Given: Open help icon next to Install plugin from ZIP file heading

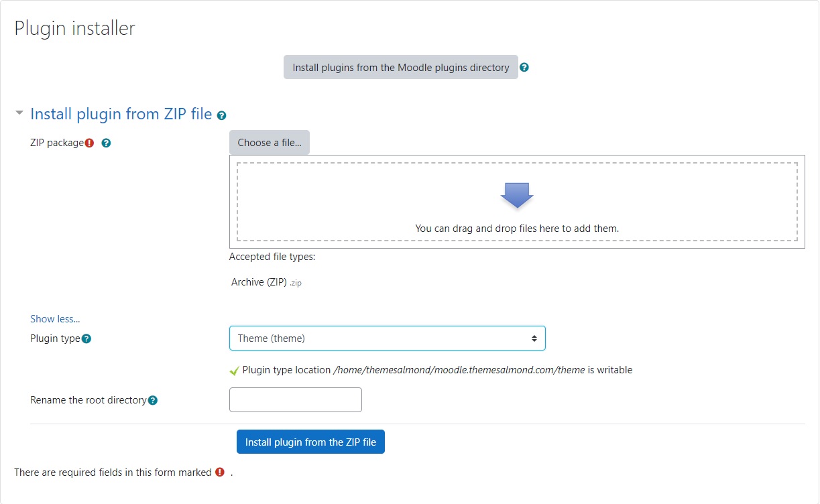Looking at the screenshot, I should pyautogui.click(x=222, y=116).
